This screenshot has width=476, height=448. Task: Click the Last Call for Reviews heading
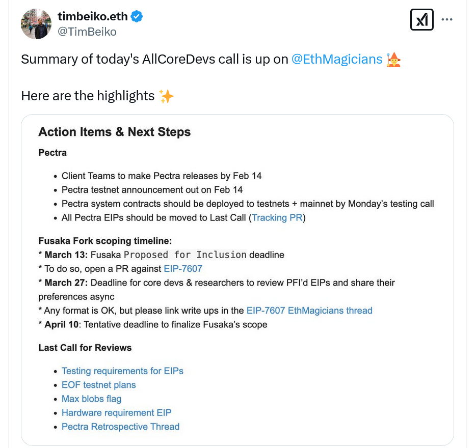point(85,348)
